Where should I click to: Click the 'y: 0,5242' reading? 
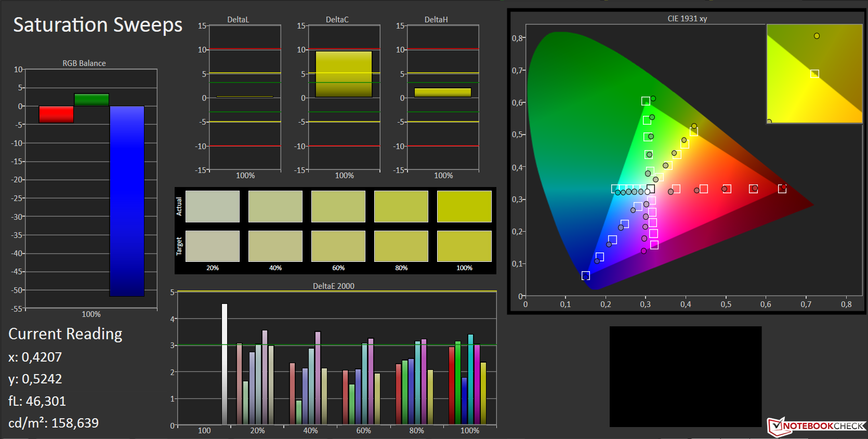[x=35, y=379]
